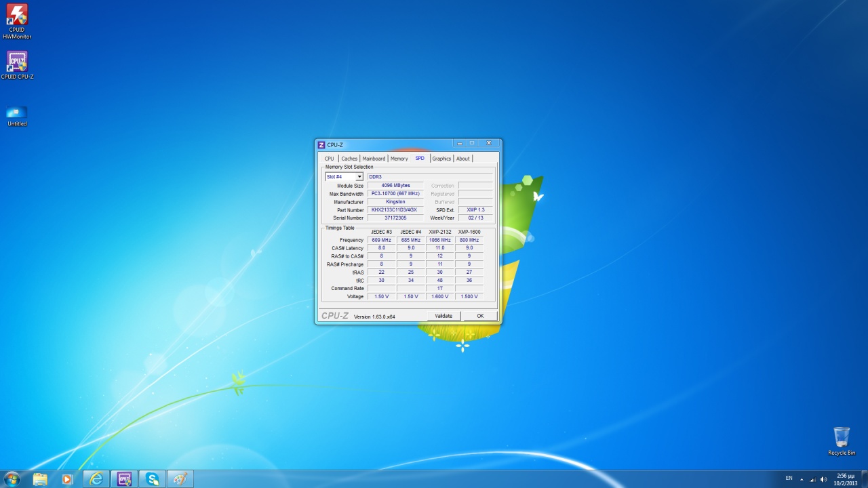The height and width of the screenshot is (488, 868).
Task: Click the Correction empty field
Action: click(x=475, y=186)
